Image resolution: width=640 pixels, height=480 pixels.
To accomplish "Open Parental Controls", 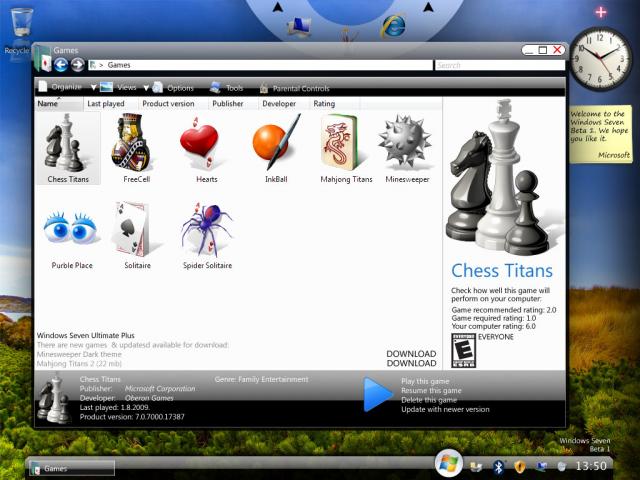I will [x=295, y=88].
